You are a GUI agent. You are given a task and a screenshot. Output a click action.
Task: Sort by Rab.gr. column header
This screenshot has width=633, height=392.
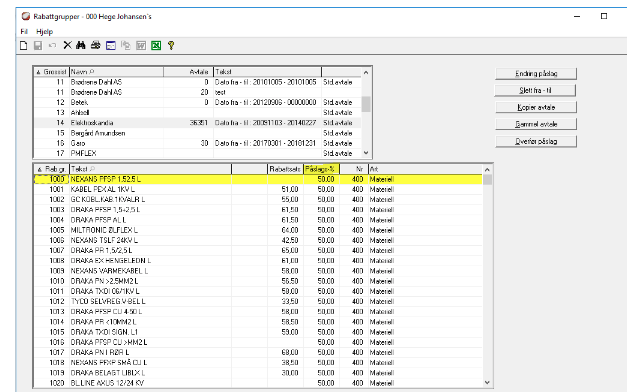(51, 169)
